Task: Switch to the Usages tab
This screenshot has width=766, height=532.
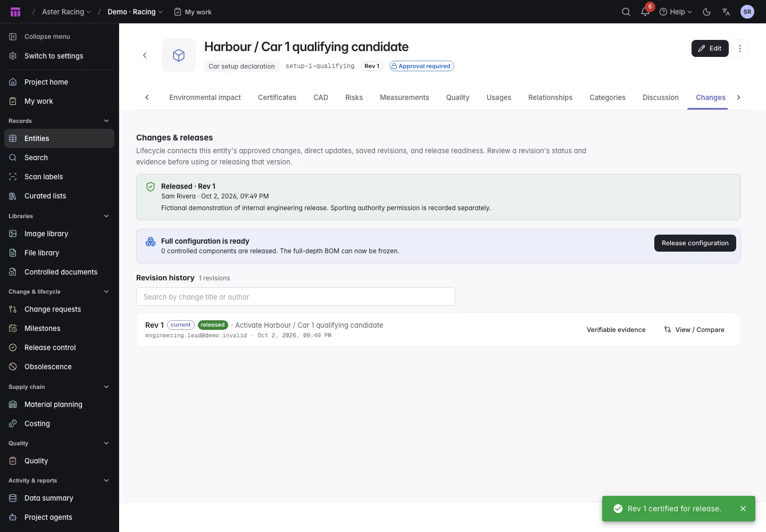Action: [499, 97]
